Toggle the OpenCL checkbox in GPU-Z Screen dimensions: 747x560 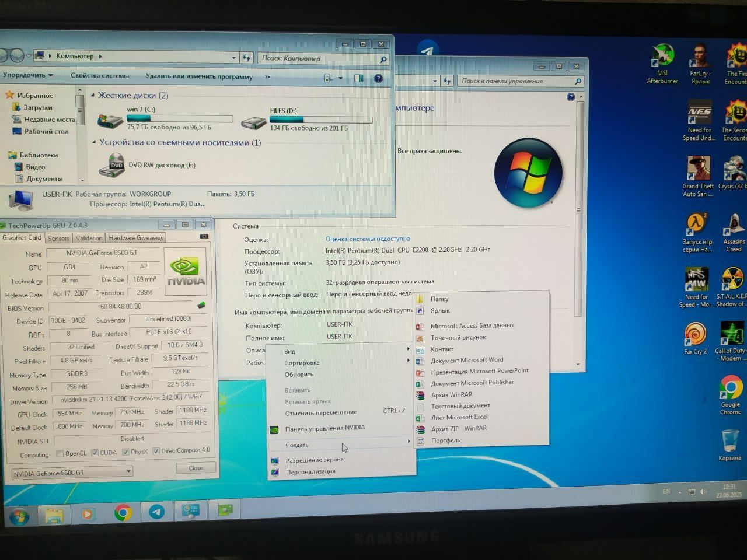pos(60,453)
